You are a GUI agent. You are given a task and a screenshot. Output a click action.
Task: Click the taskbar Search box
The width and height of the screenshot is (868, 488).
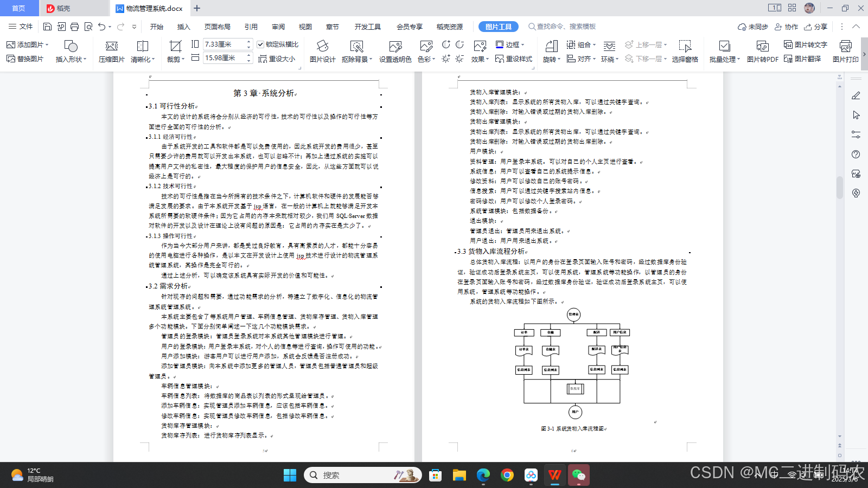click(363, 476)
